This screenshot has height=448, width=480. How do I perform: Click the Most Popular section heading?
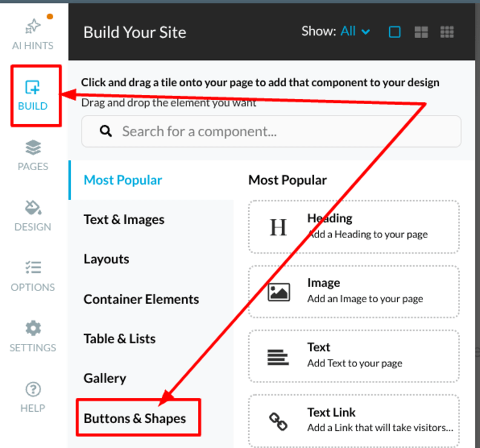coord(288,180)
